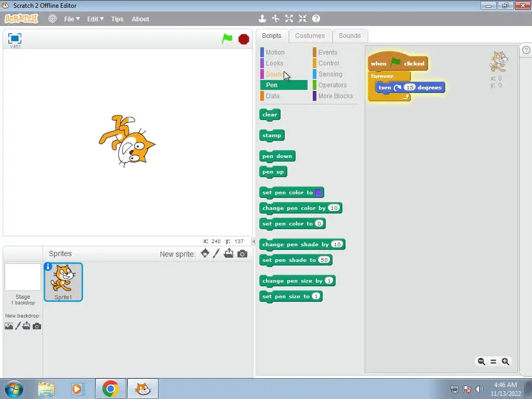Upload sprite from file

tap(229, 254)
